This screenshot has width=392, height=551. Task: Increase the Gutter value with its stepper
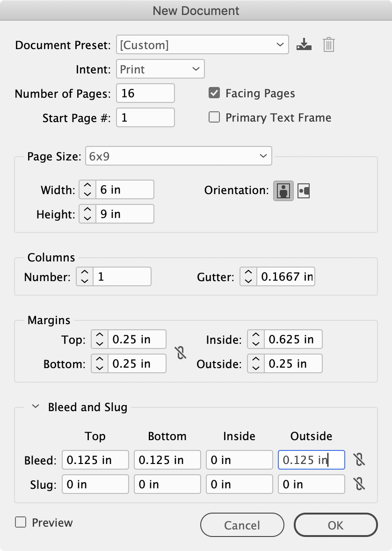[247, 274]
